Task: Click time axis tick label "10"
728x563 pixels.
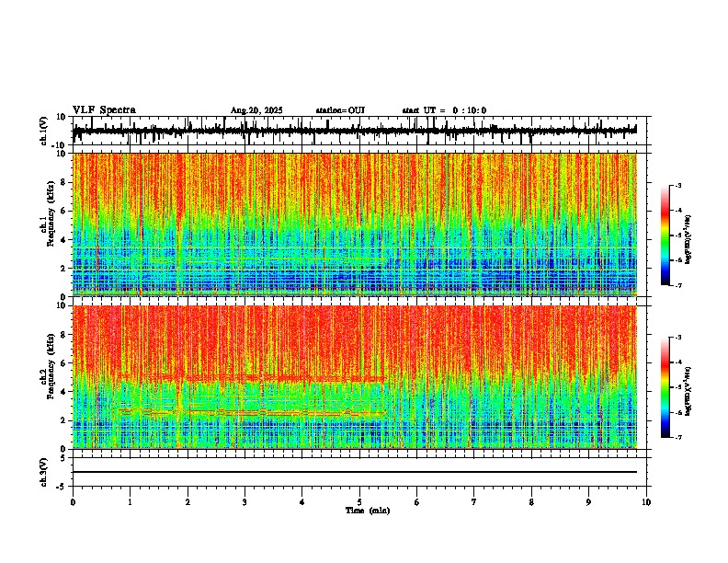Action: point(646,502)
